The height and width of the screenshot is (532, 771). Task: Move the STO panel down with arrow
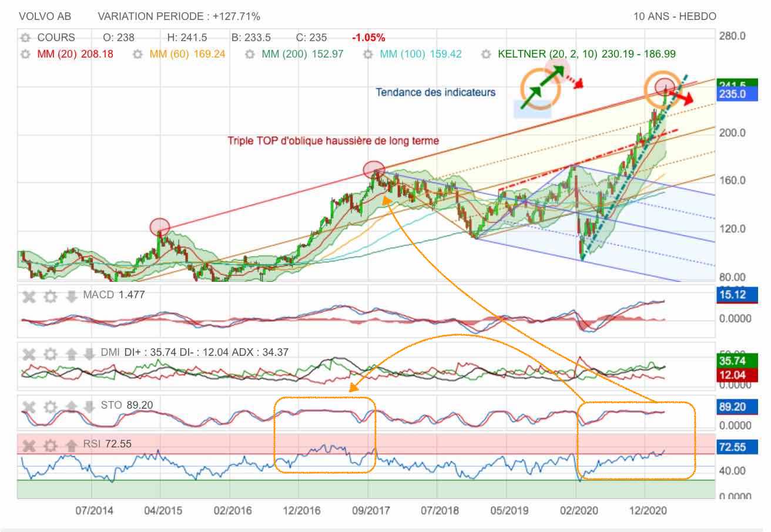click(89, 406)
